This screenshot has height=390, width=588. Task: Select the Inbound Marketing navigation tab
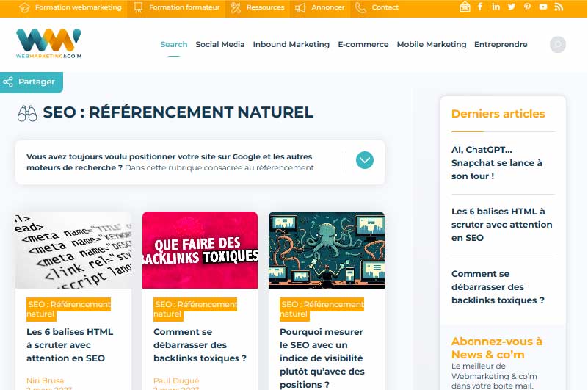[291, 44]
